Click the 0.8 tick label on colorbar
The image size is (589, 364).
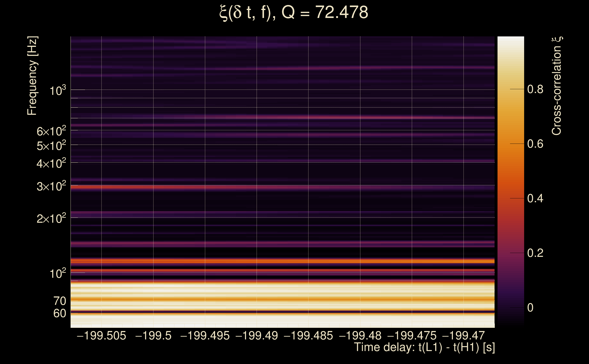click(535, 89)
